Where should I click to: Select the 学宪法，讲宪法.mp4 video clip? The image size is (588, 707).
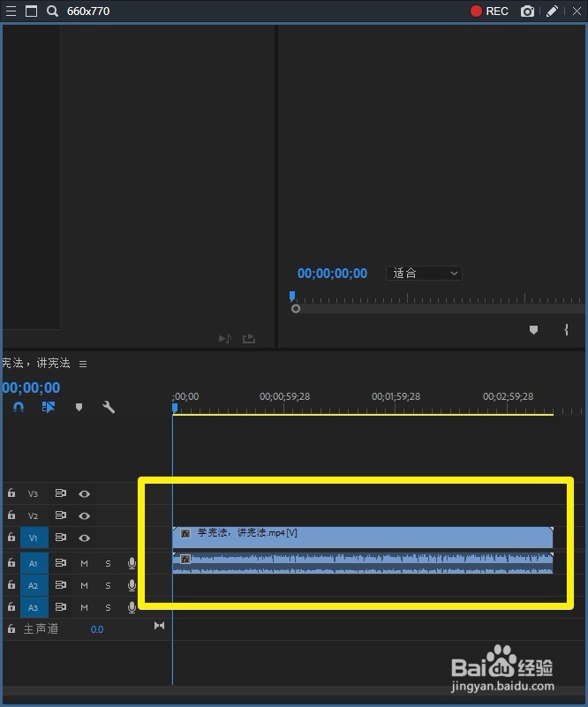(363, 538)
